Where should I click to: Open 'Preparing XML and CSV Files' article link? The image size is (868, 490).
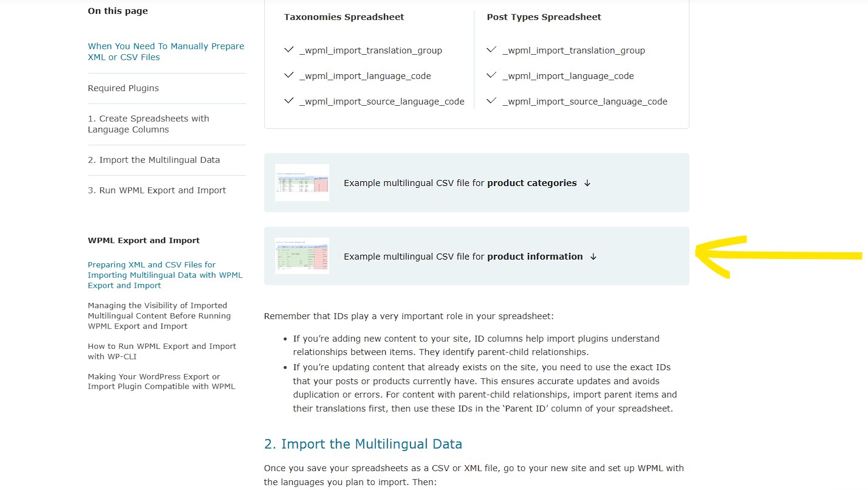click(165, 275)
